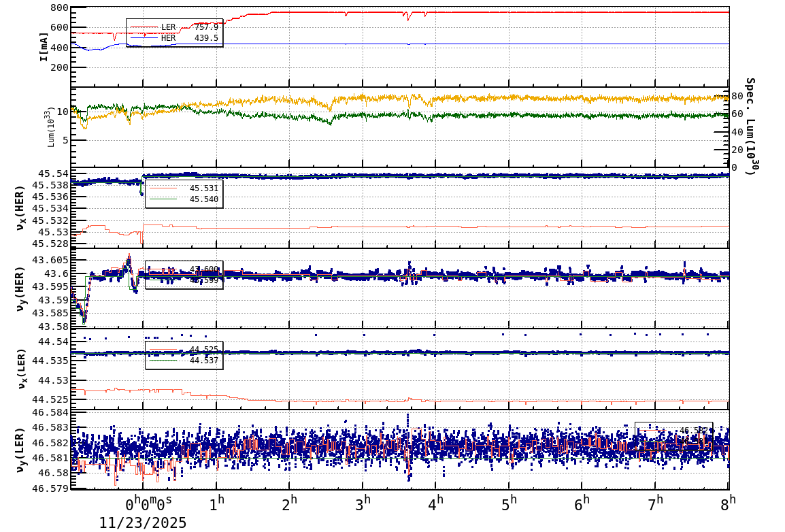The height and width of the screenshot is (532, 785).
Task: Click the 40 tick on specific luminosity axis
Action: (x=737, y=132)
